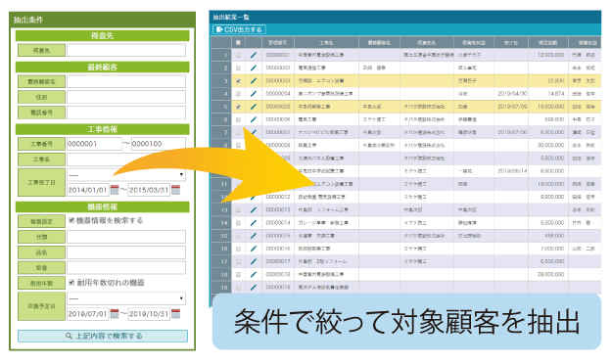Click the 28,000,000 amount cell
This screenshot has height=364, width=612.
coord(548,274)
